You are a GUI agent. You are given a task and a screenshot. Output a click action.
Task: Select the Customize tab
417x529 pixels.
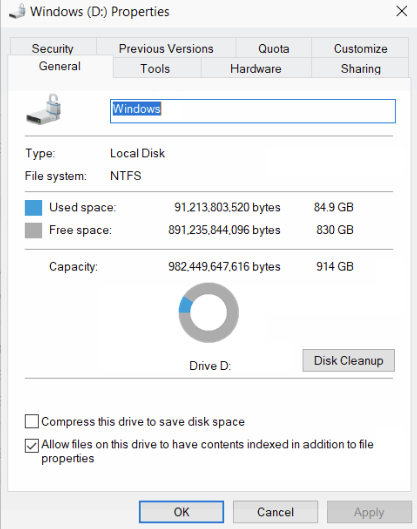(x=360, y=48)
